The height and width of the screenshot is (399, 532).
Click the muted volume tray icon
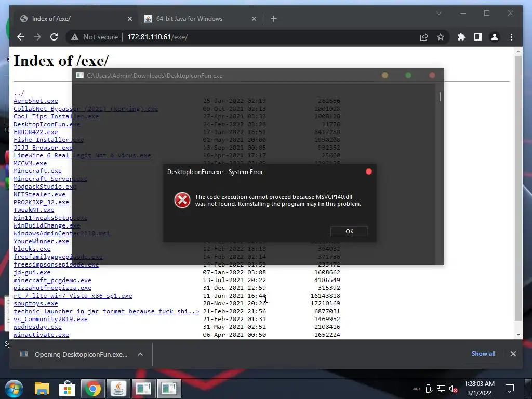[453, 389]
